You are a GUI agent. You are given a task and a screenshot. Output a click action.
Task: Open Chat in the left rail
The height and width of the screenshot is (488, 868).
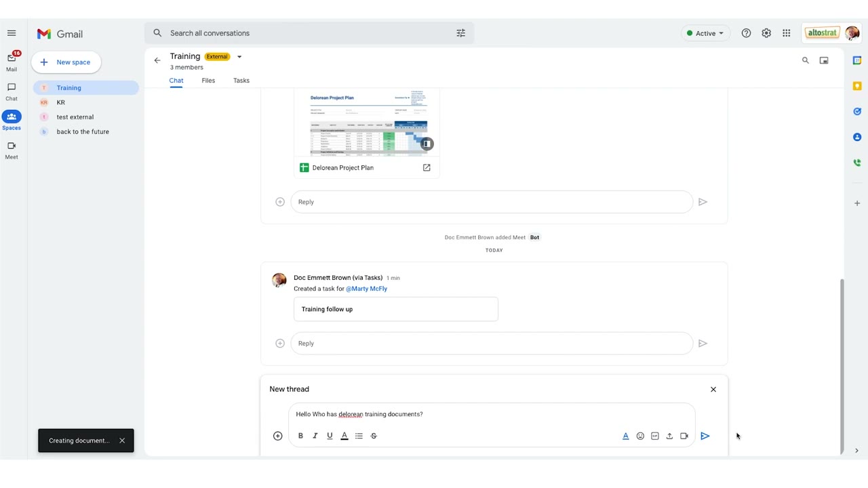click(12, 91)
